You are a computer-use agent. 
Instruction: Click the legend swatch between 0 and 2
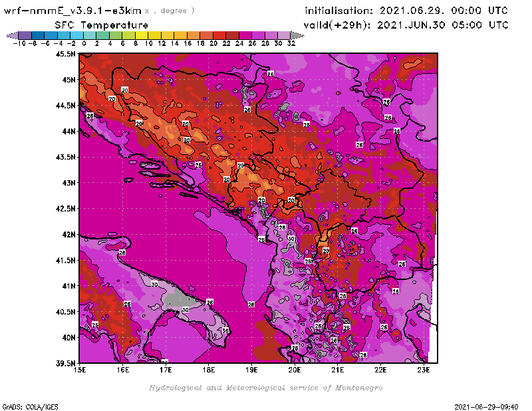click(90, 35)
